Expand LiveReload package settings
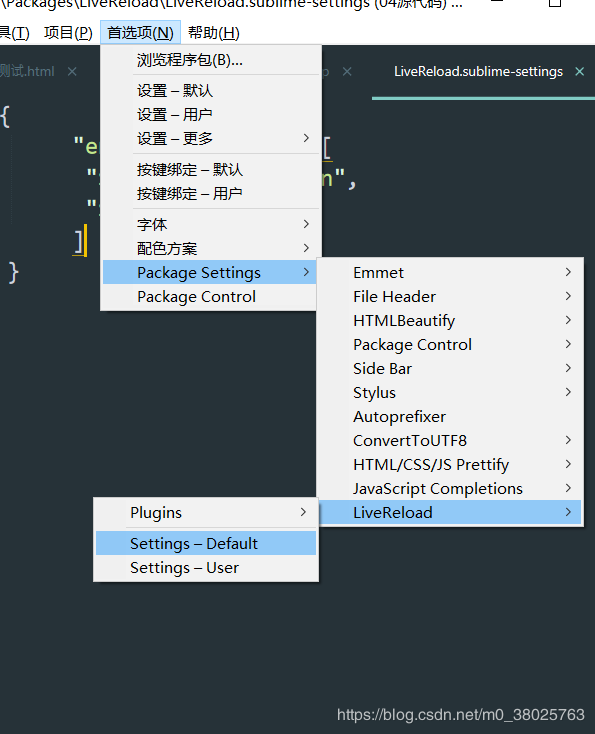595x734 pixels. [x=450, y=512]
